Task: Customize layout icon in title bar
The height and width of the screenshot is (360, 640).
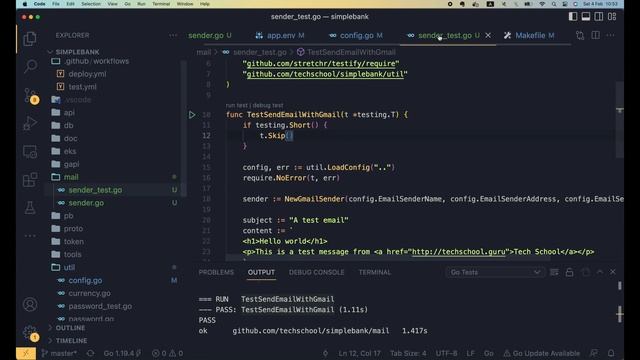Action: pos(612,17)
